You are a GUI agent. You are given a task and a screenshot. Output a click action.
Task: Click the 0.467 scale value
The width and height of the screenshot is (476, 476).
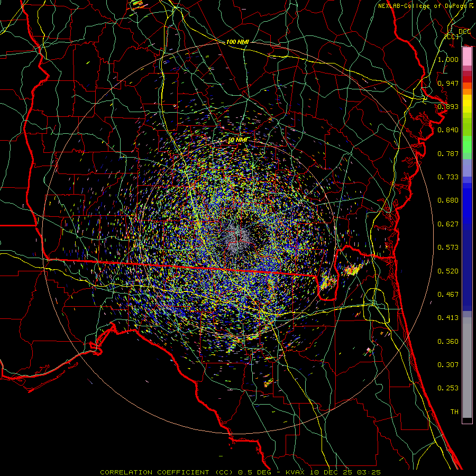(x=448, y=295)
